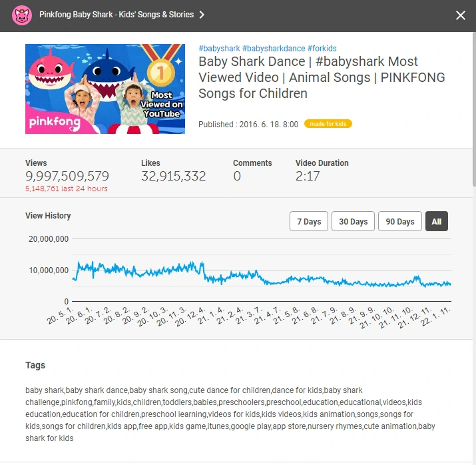476x465 pixels.
Task: Click the tags text block
Action: click(x=230, y=414)
